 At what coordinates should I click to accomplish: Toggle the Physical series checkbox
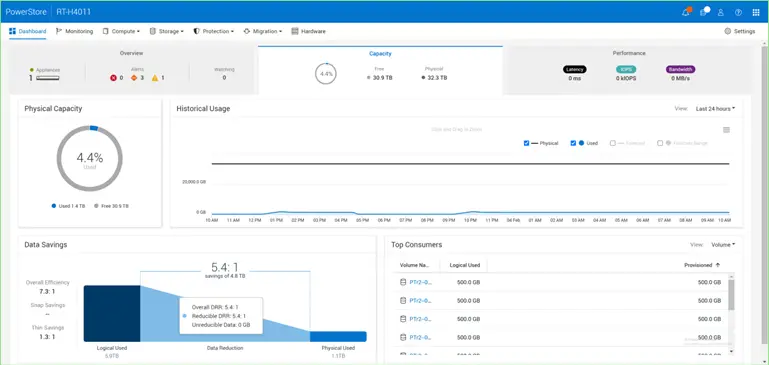click(526, 143)
